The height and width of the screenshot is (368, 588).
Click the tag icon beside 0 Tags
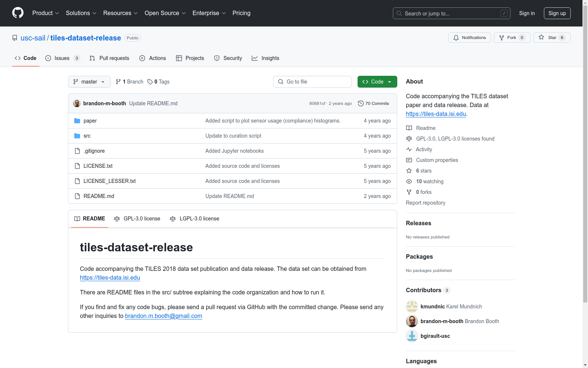(x=150, y=82)
